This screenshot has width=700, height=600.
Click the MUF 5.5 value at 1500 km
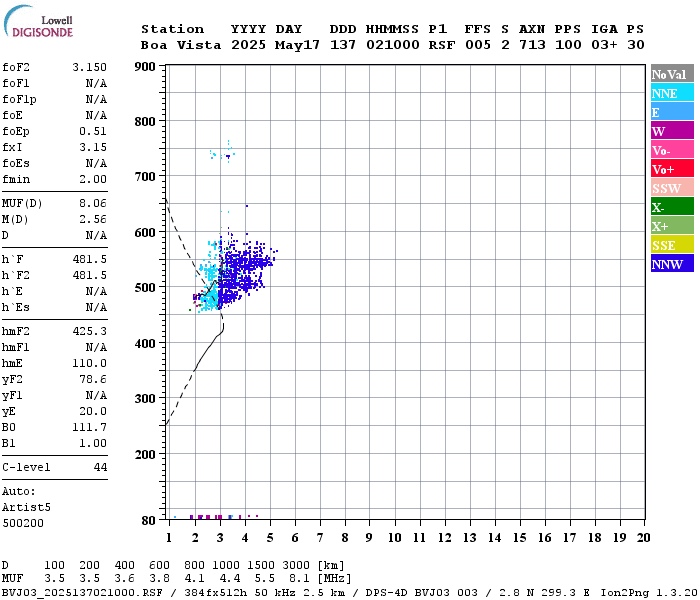[x=264, y=579]
